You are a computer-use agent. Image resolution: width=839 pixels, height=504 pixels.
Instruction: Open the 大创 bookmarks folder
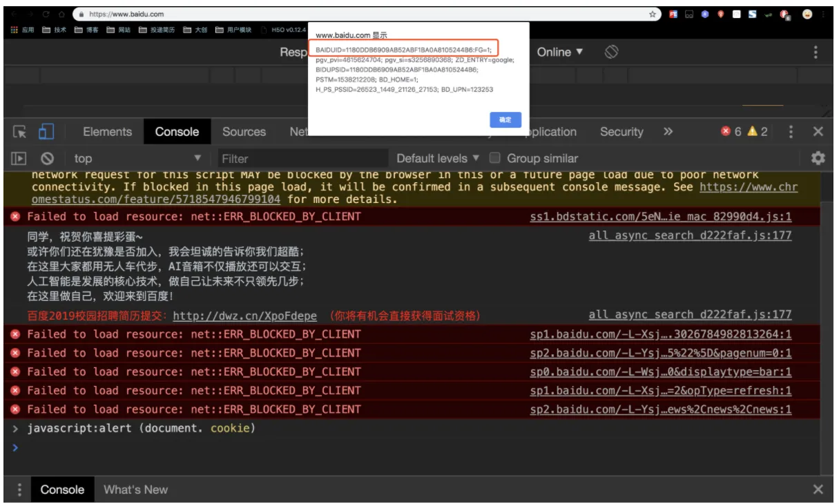[x=195, y=30]
